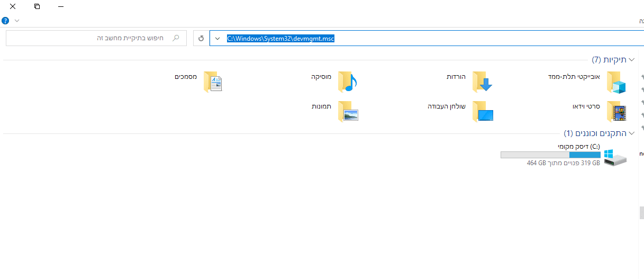The width and height of the screenshot is (644, 279).
Task: Click the label שולחן העבודה
Action: [447, 106]
